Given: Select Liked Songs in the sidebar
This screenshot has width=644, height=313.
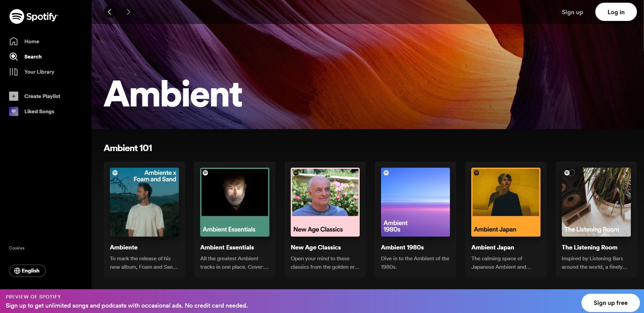Looking at the screenshot, I should (x=39, y=112).
